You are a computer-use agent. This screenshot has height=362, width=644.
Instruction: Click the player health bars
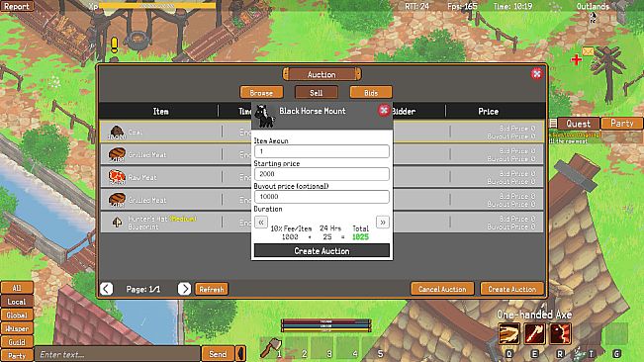[x=326, y=325]
